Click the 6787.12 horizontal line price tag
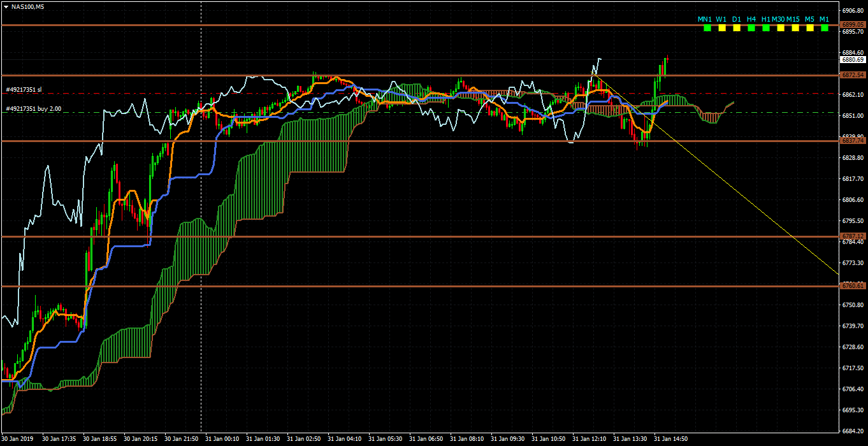 coord(852,236)
